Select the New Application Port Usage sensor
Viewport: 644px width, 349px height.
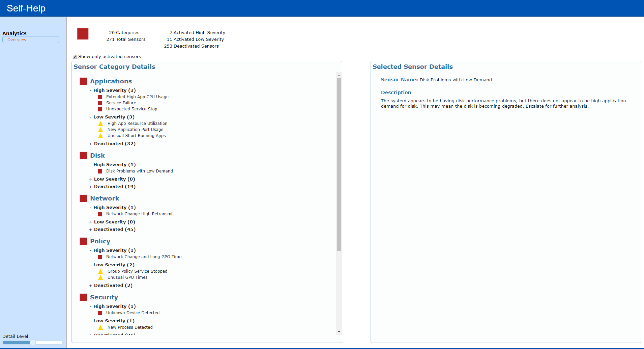(135, 130)
